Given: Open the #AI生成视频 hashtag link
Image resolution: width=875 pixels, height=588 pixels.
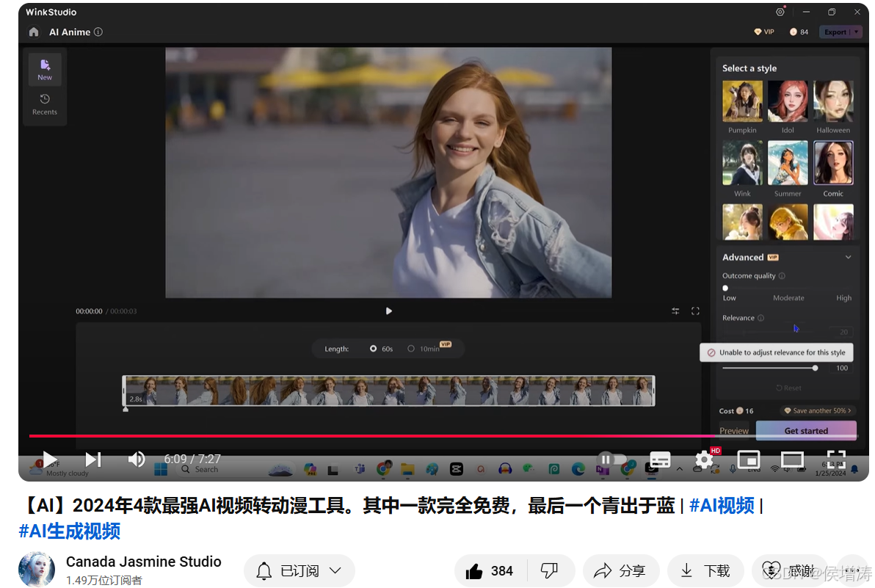Looking at the screenshot, I should [70, 531].
